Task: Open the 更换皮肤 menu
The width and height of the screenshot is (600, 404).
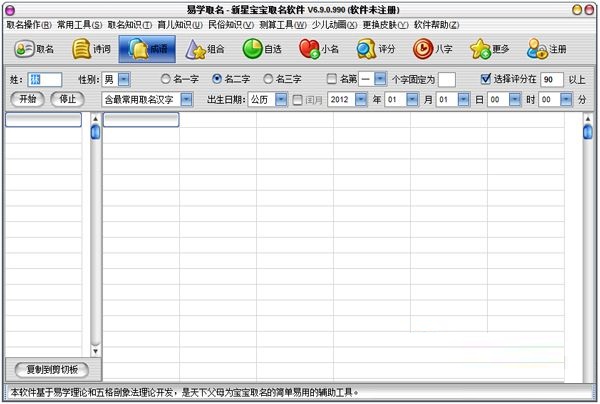Action: [386, 25]
